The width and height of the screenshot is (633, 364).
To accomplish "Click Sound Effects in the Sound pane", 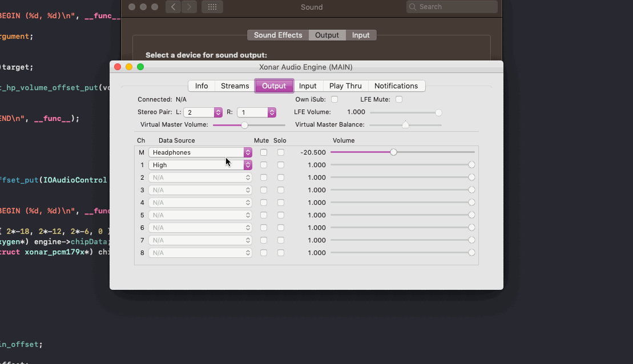I will 278,35.
